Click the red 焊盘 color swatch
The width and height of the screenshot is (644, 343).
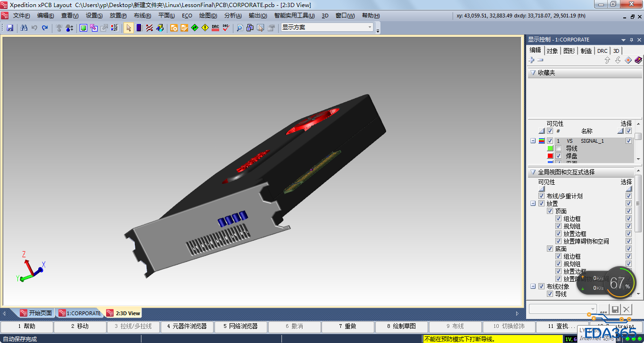550,156
